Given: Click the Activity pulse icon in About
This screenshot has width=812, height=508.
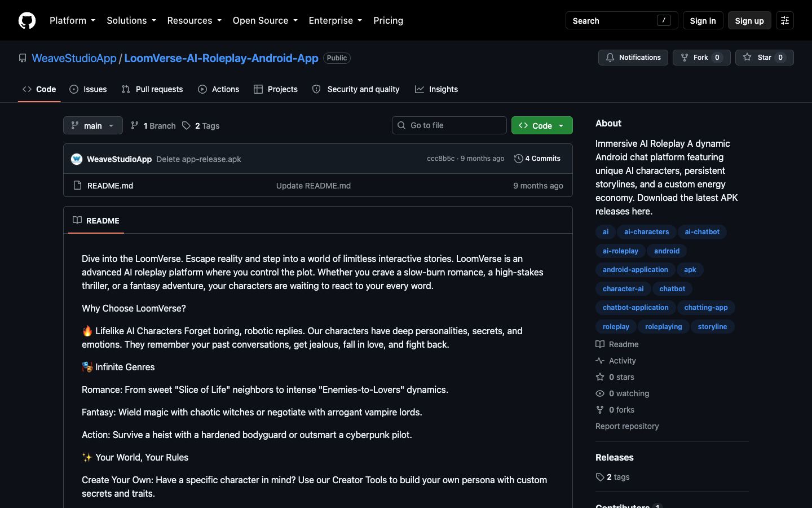Looking at the screenshot, I should tap(600, 361).
